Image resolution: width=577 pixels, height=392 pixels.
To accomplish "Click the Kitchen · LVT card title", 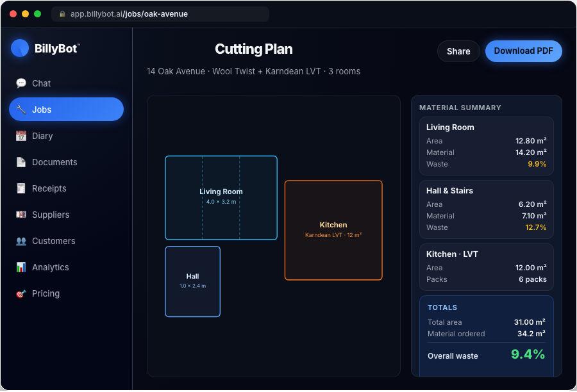I will pyautogui.click(x=452, y=254).
